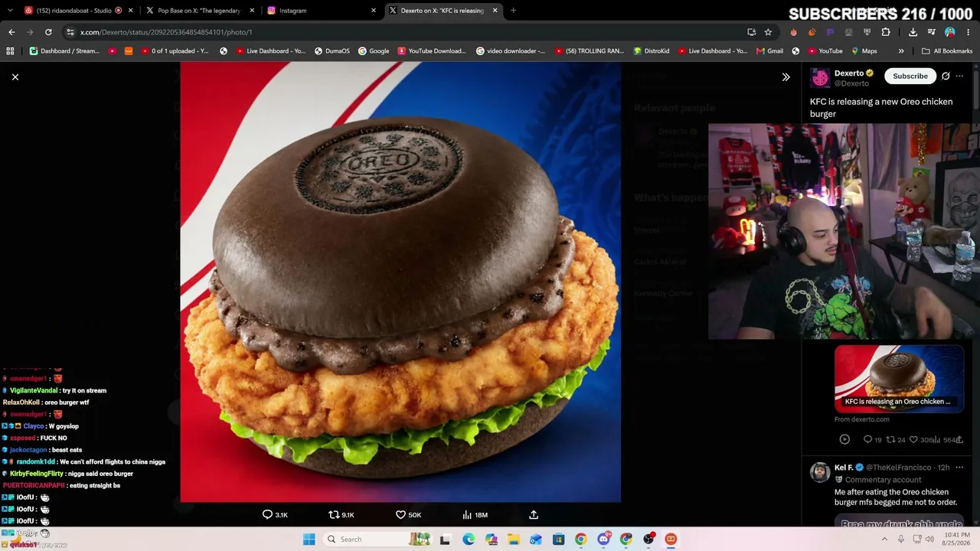Collapse the side panel with double chevron
Viewport: 980px width, 551px height.
(786, 77)
